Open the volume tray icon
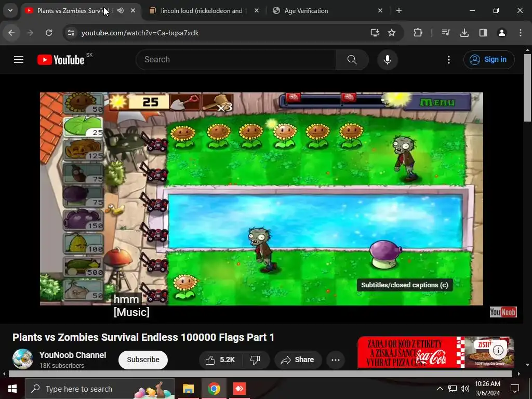This screenshot has height=399, width=532. pos(465,389)
